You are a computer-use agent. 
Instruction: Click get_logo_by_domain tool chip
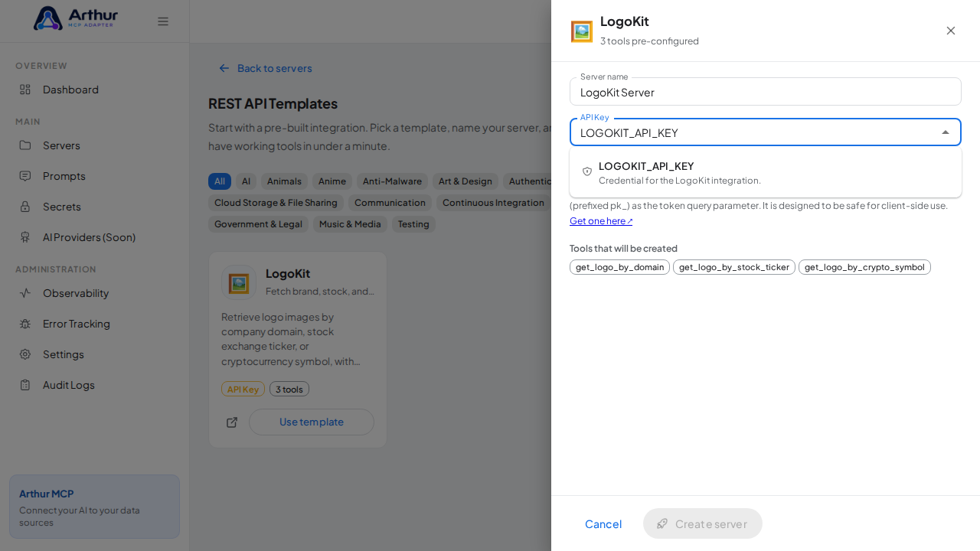point(619,267)
